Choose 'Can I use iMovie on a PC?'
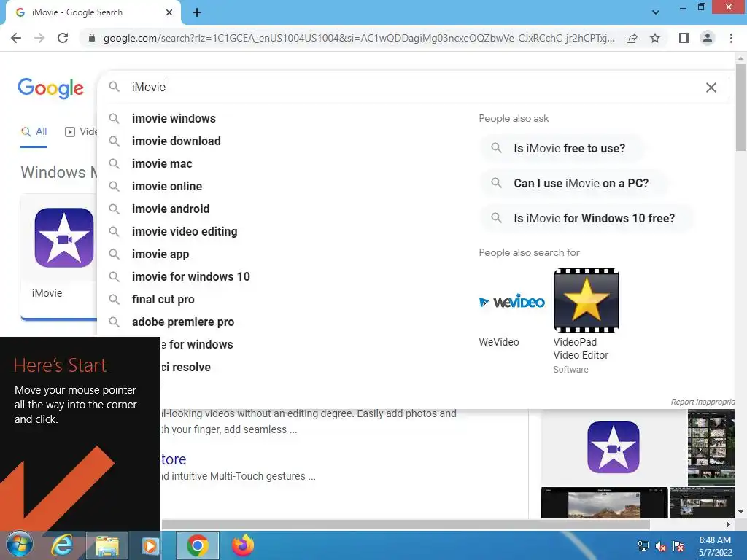Image resolution: width=747 pixels, height=560 pixels. pos(573,183)
